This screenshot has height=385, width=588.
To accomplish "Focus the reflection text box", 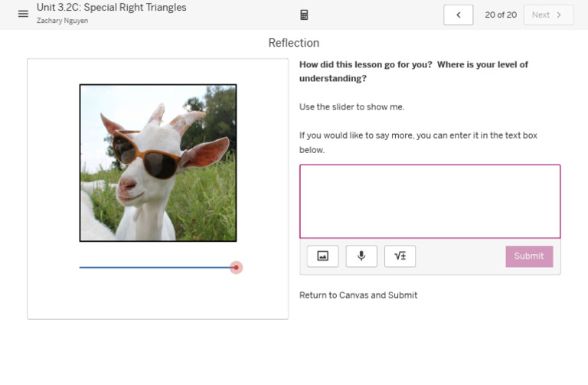I will point(430,201).
